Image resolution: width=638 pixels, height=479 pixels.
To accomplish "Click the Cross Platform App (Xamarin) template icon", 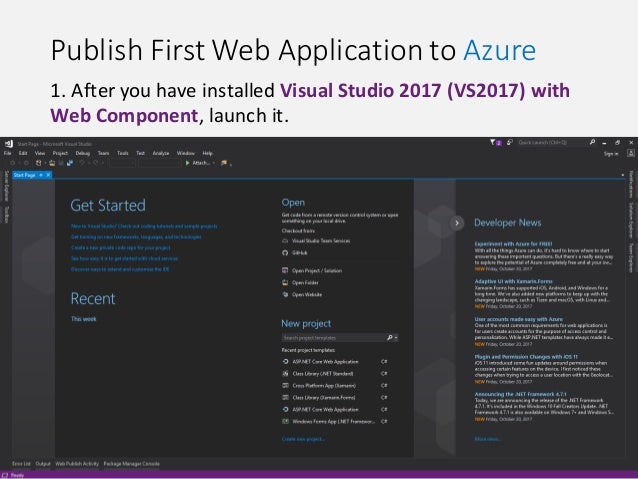I will point(286,385).
